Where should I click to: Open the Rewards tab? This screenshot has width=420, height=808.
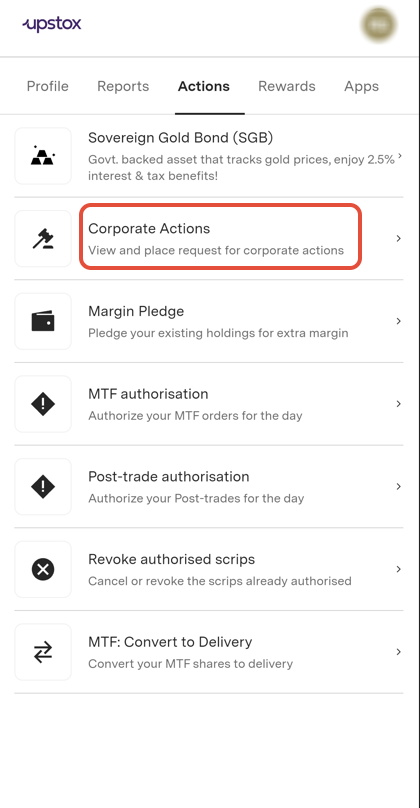click(x=287, y=86)
